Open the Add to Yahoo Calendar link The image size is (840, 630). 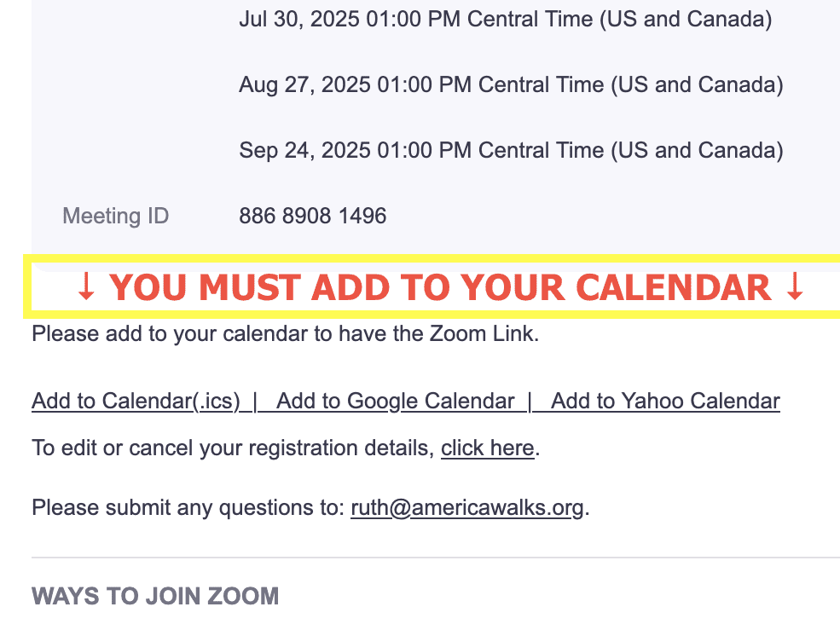point(665,402)
